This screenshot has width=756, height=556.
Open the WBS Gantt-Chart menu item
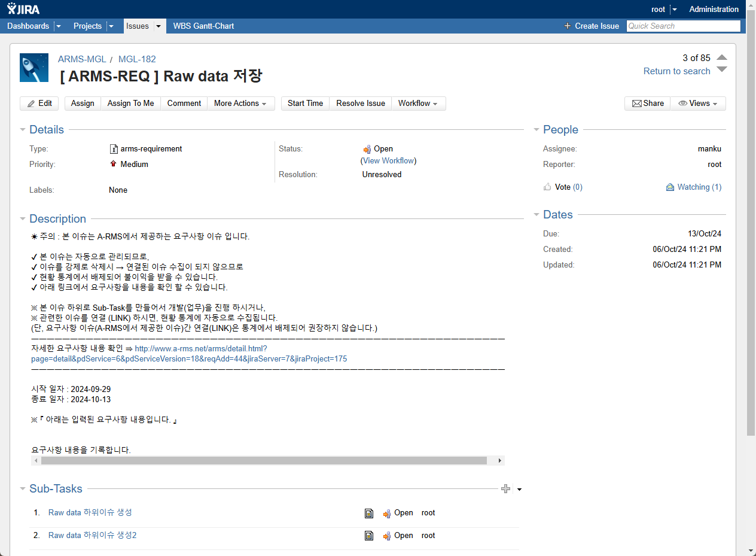tap(203, 26)
